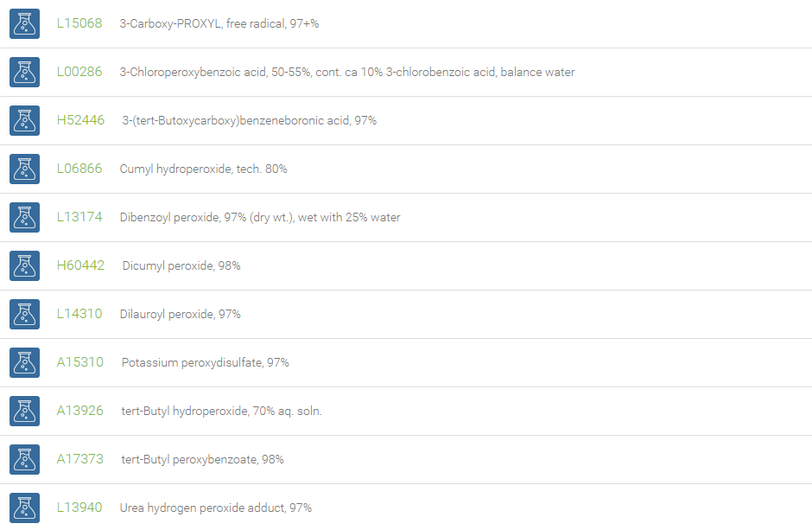The height and width of the screenshot is (530, 812).
Task: Click the flask icon beside L15068
Action: pyautogui.click(x=24, y=24)
